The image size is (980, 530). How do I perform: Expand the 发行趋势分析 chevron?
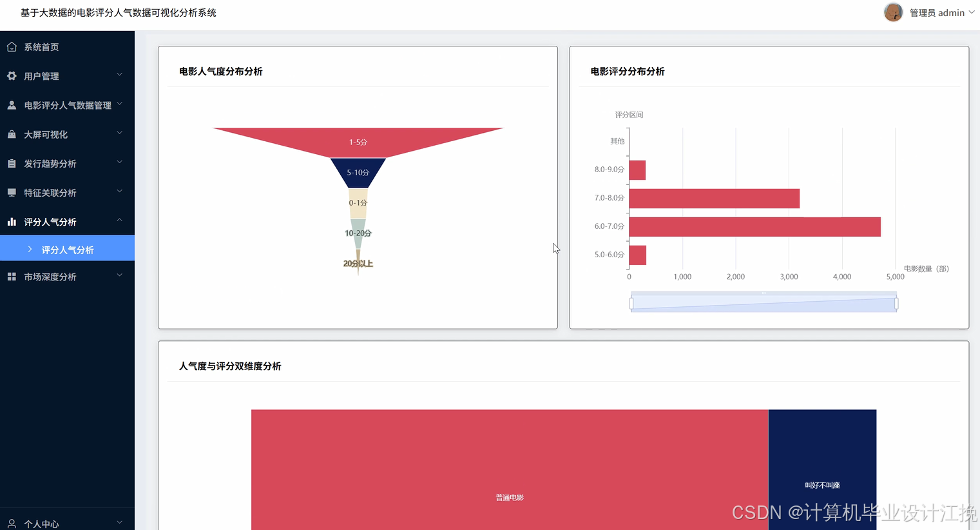pos(120,162)
